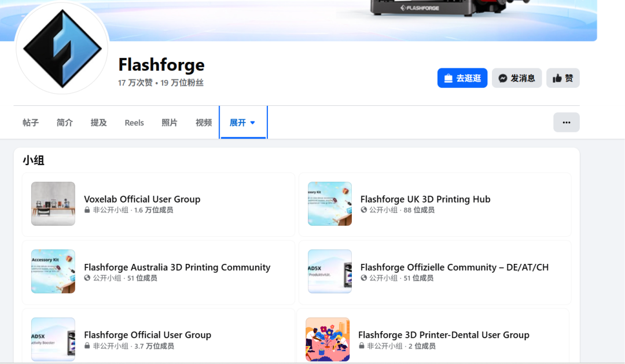
Task: Click the 赞 thumbs-up like button
Action: click(x=562, y=78)
